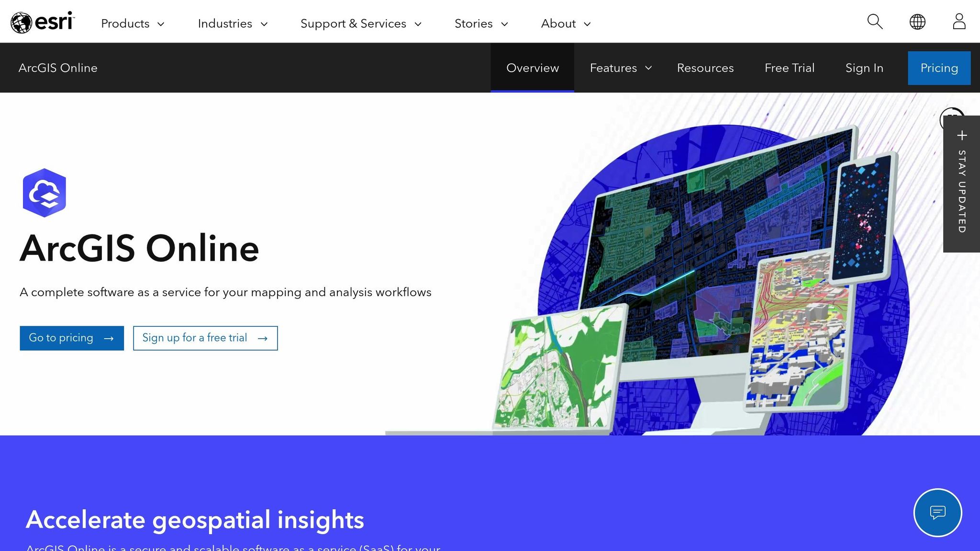Open the Features dropdown in product navigation
The height and width of the screenshot is (551, 980).
(620, 68)
